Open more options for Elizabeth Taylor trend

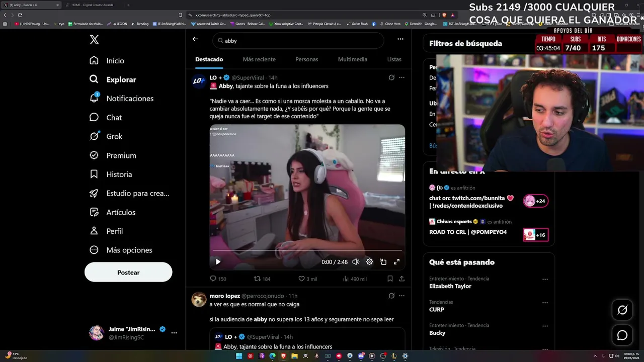coord(545,279)
